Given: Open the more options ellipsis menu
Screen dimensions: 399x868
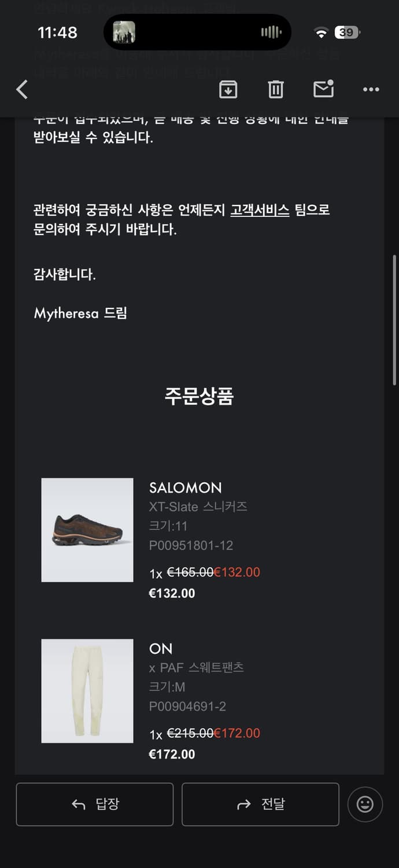Looking at the screenshot, I should (371, 90).
